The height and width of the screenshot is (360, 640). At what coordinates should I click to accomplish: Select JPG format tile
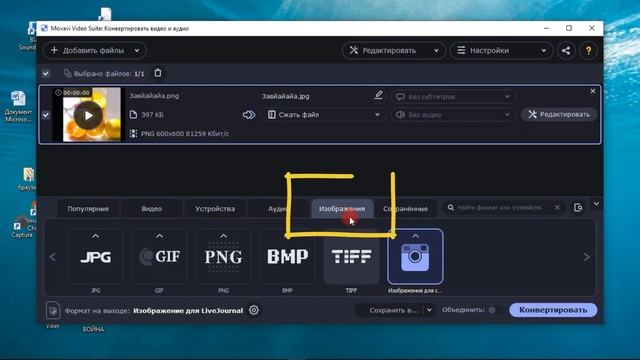[96, 257]
